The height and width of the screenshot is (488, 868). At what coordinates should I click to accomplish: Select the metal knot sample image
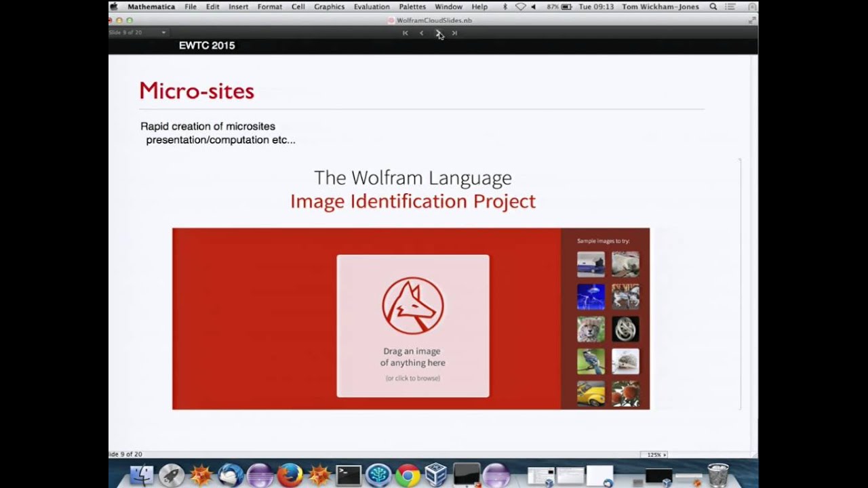[x=625, y=329]
